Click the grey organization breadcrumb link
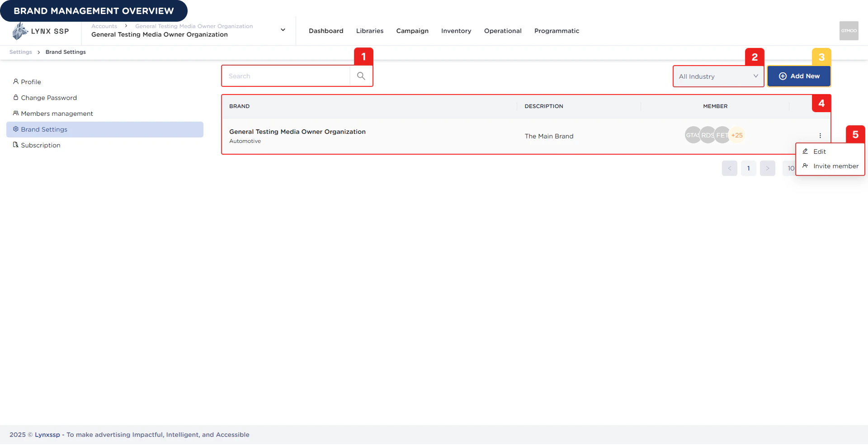 (x=194, y=26)
